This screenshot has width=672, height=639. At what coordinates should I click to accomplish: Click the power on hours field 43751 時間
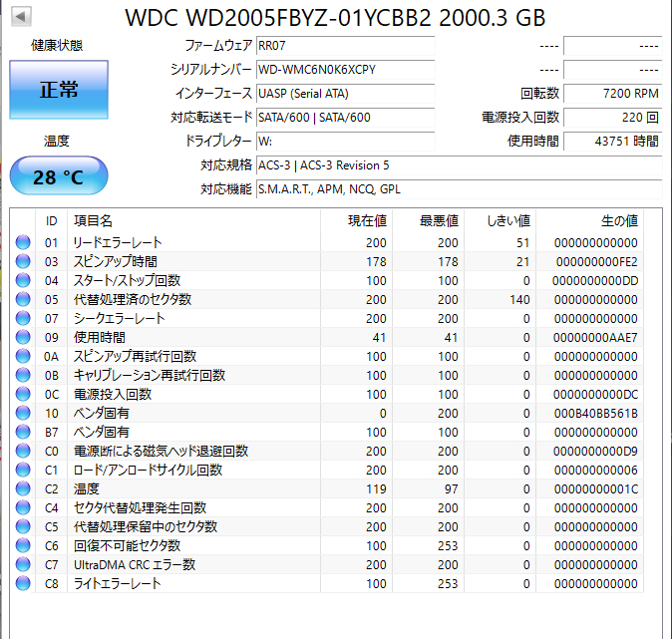coord(613,142)
